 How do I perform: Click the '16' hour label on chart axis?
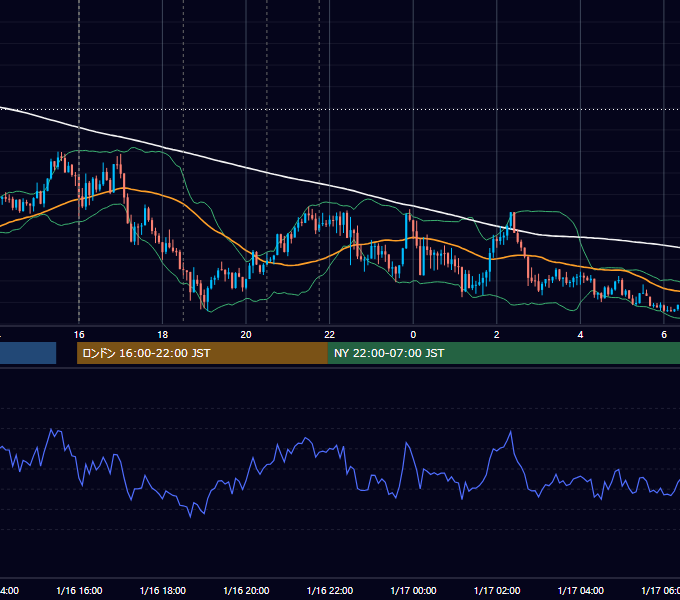pos(79,335)
